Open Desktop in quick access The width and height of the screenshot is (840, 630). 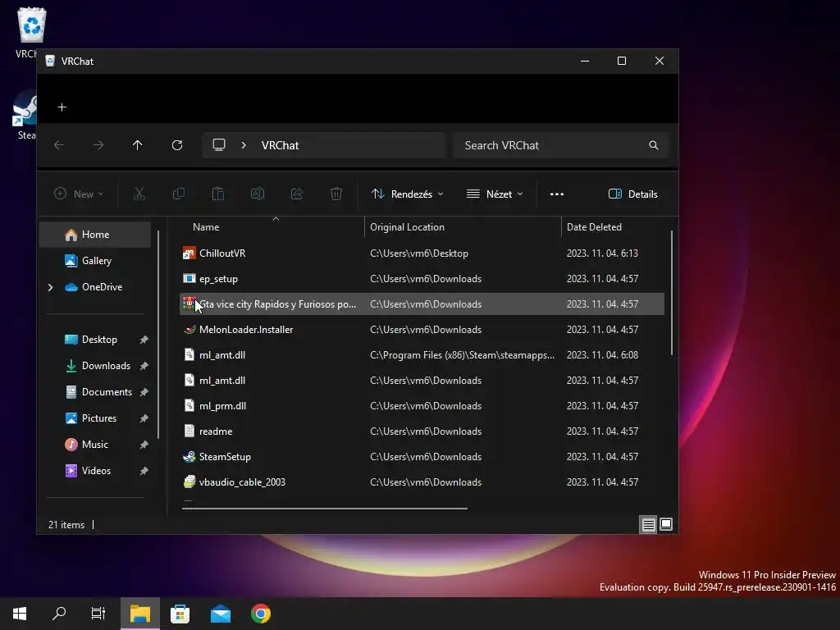pos(99,340)
